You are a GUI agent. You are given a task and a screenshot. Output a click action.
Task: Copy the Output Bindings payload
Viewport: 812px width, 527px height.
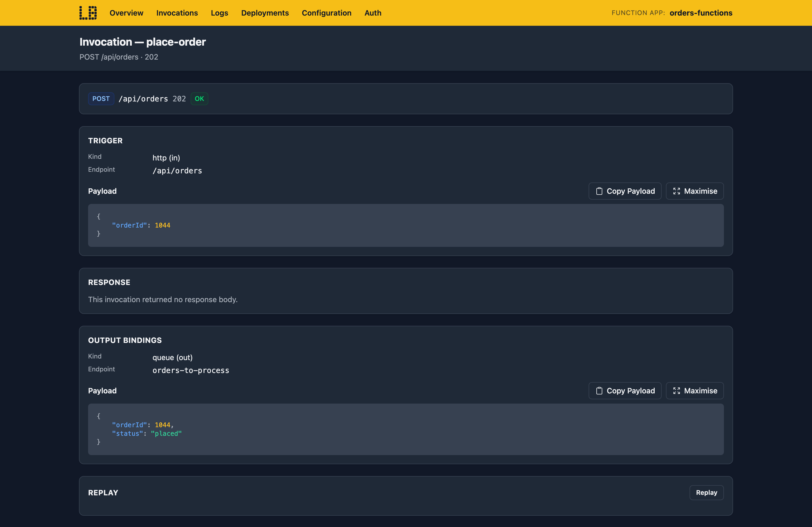pos(625,391)
